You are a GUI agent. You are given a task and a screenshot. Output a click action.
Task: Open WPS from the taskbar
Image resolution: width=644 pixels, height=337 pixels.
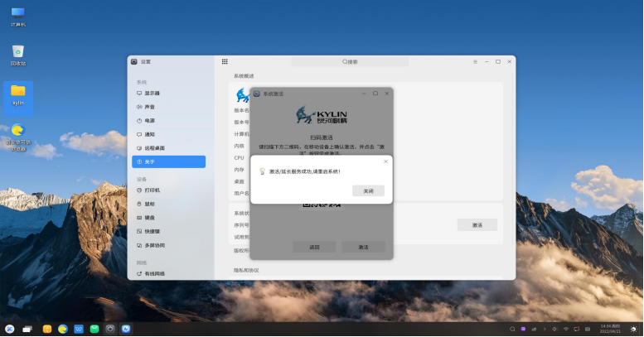pos(79,329)
